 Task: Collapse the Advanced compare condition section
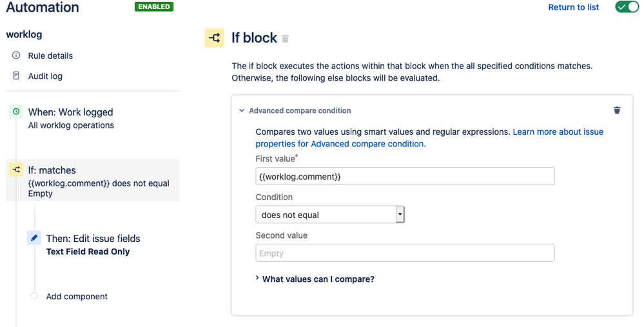click(x=242, y=111)
